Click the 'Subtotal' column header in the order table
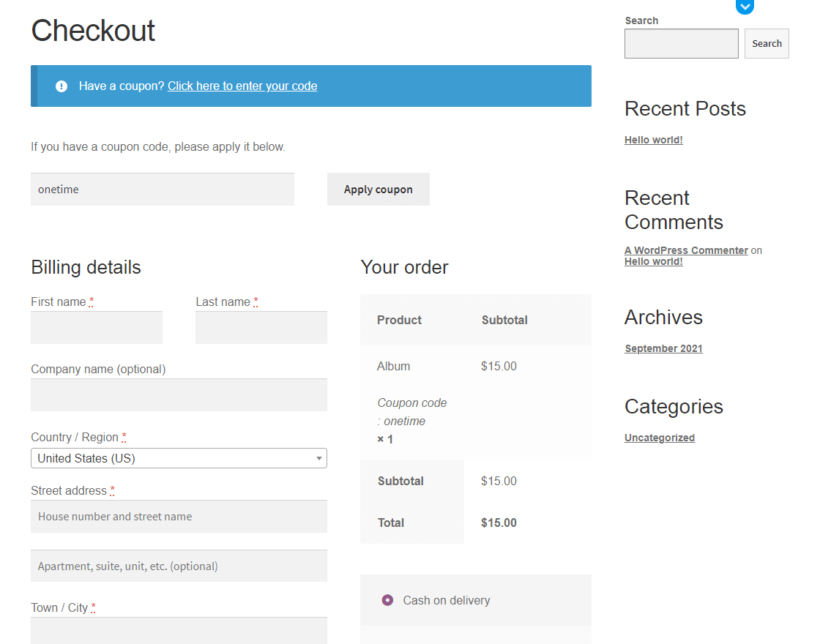820x644 pixels. tap(504, 320)
